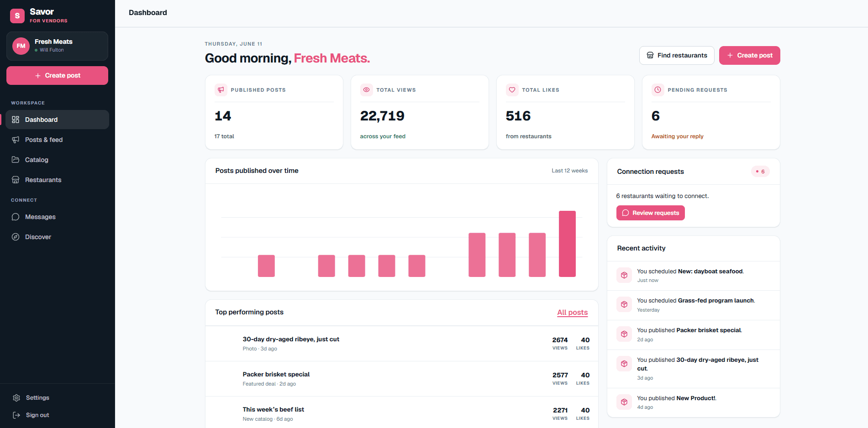Click the Fresh Meats account card
The height and width of the screenshot is (428, 868).
pyautogui.click(x=57, y=46)
